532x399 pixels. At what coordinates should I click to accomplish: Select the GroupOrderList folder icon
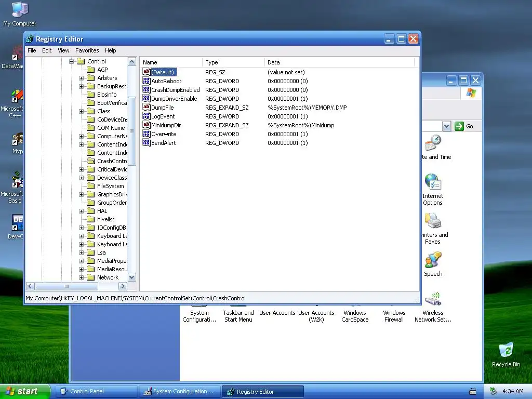tap(90, 203)
